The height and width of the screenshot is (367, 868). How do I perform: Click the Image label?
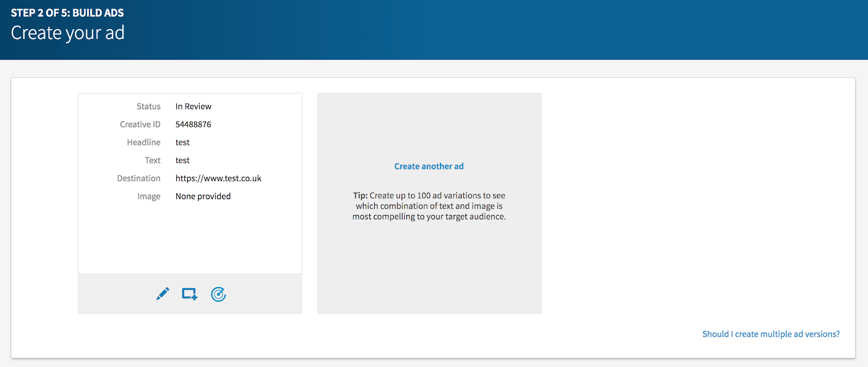point(149,196)
